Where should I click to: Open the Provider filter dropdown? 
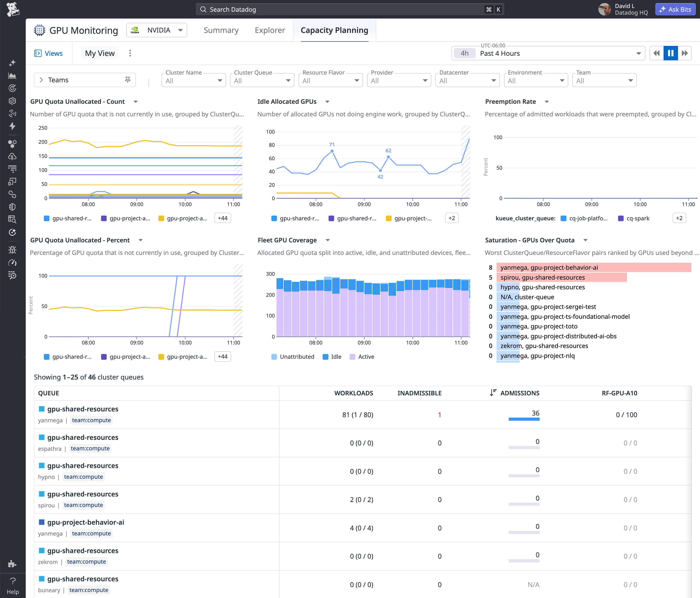pos(399,80)
